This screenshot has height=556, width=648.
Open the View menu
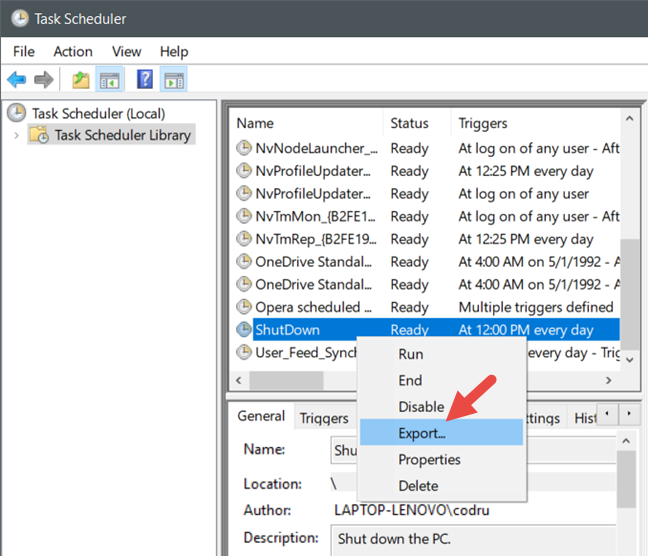[126, 52]
